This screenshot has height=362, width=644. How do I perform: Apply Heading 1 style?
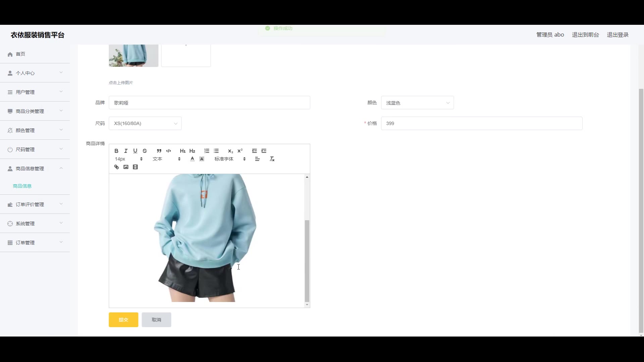click(183, 151)
